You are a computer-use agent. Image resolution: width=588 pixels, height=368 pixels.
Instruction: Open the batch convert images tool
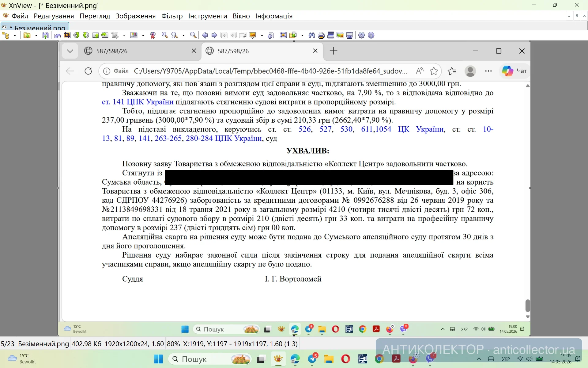click(340, 35)
